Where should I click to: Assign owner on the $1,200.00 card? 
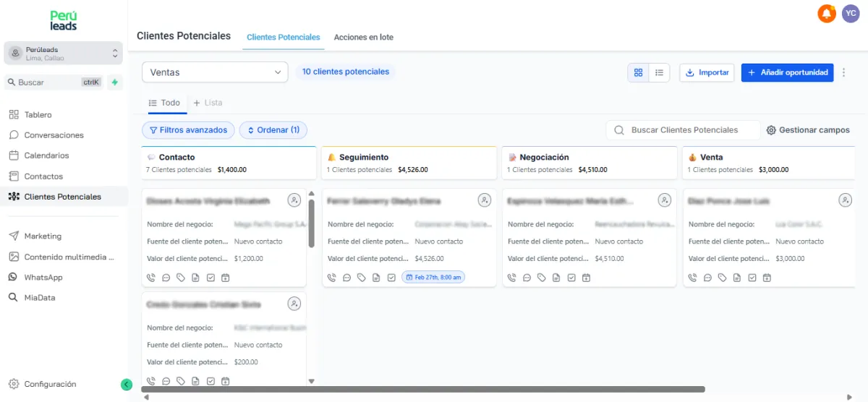tap(294, 200)
